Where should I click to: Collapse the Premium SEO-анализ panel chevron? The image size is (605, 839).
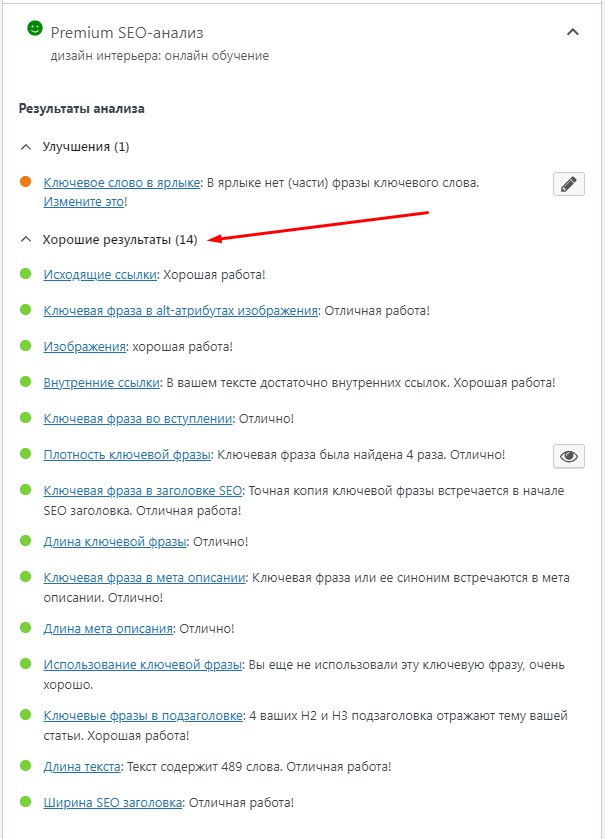[572, 32]
